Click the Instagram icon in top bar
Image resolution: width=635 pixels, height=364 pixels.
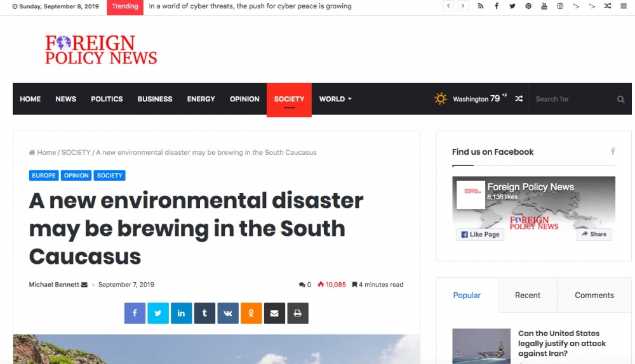click(560, 6)
